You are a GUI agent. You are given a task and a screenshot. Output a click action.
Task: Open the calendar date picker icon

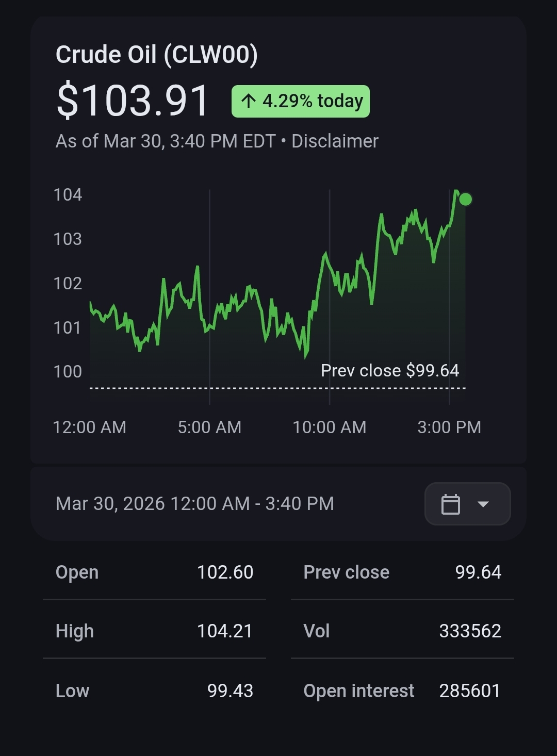450,504
